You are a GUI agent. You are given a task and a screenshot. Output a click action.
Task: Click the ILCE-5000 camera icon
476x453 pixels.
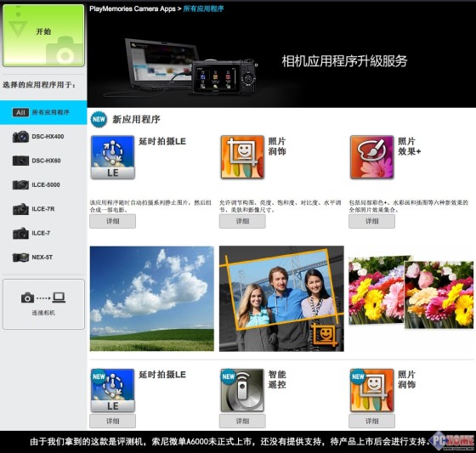[20, 184]
